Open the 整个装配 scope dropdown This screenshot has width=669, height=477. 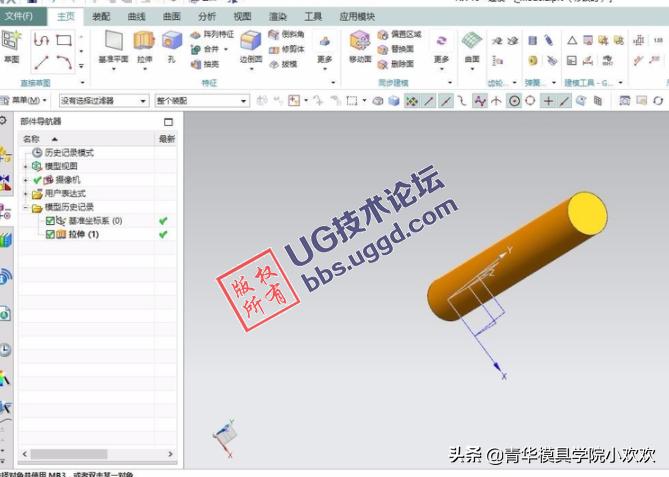(202, 101)
